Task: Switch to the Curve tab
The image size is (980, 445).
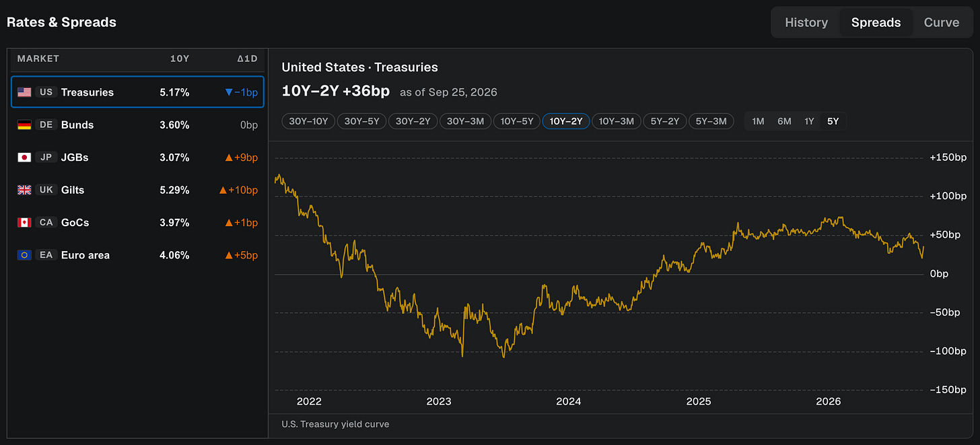Action: [x=941, y=22]
